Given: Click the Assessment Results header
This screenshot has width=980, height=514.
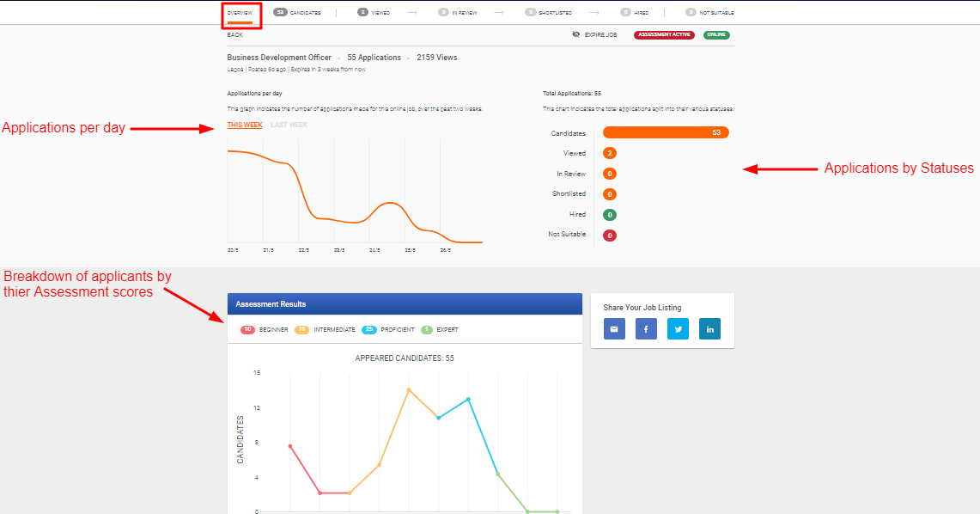Looking at the screenshot, I should point(405,304).
